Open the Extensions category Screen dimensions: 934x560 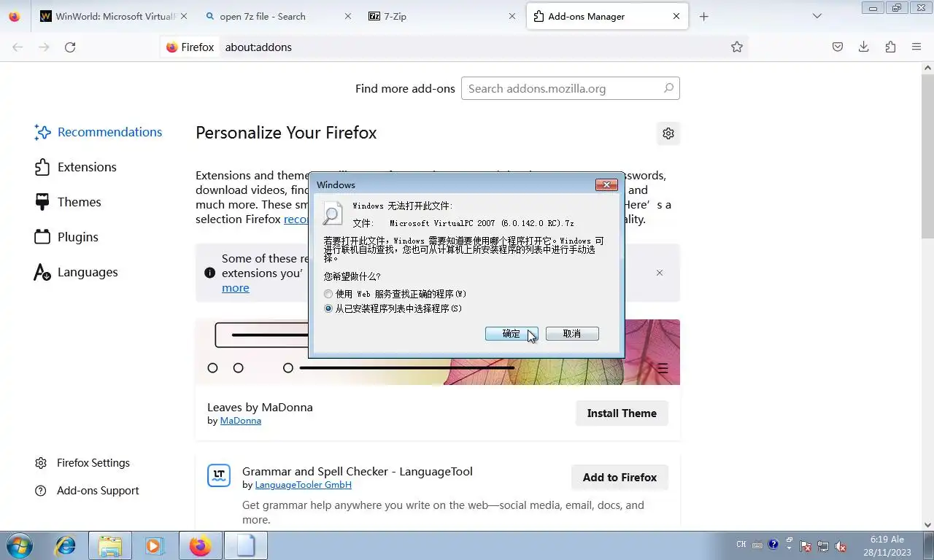(x=76, y=167)
